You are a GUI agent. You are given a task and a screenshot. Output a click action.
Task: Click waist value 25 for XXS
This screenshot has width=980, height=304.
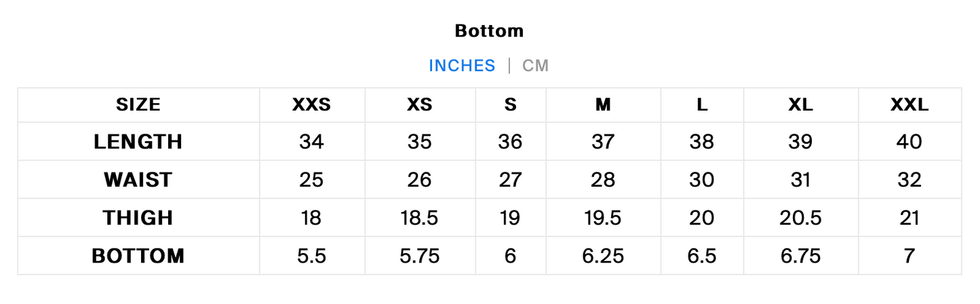311,180
